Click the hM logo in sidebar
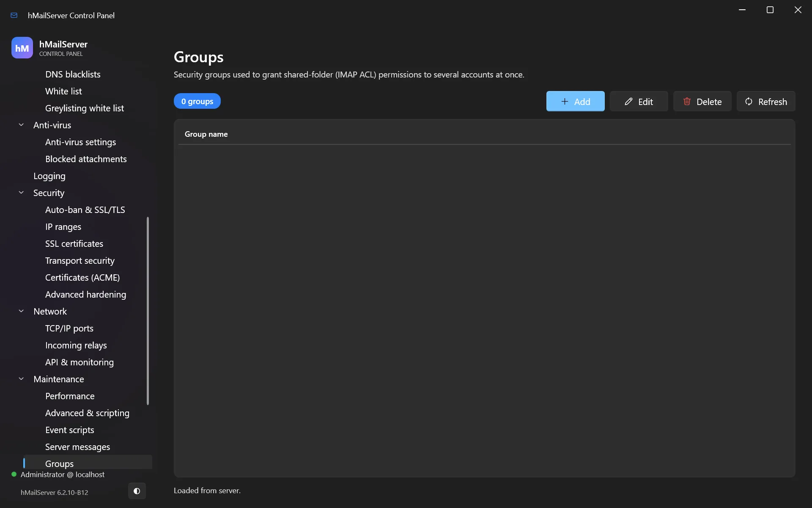 pyautogui.click(x=22, y=48)
